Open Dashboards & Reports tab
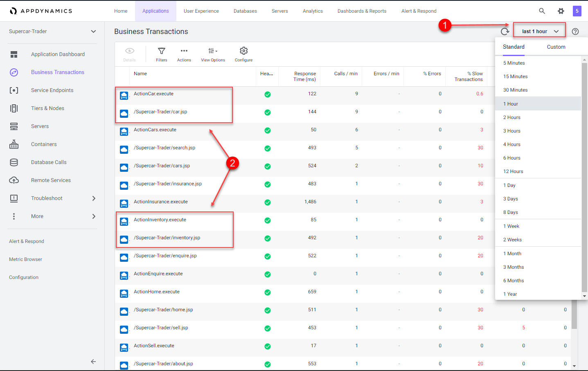The width and height of the screenshot is (588, 371). [x=362, y=11]
